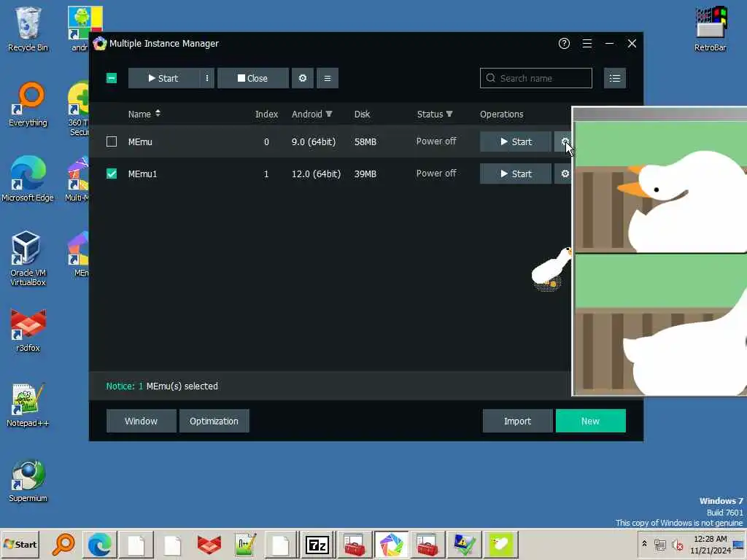747x560 pixels.
Task: Select the MEmu instance name
Action: pos(140,141)
